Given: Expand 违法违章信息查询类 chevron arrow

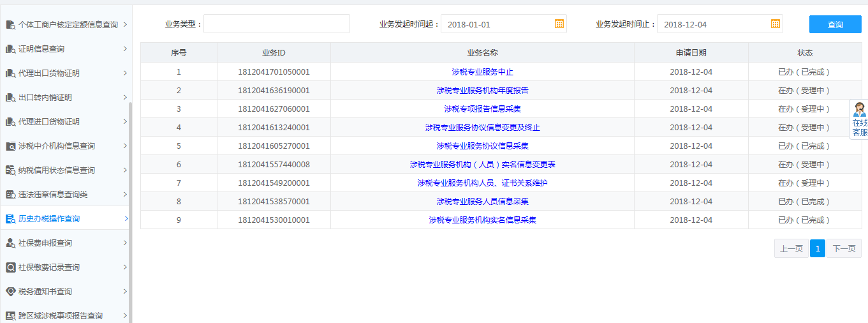Looking at the screenshot, I should (125, 195).
